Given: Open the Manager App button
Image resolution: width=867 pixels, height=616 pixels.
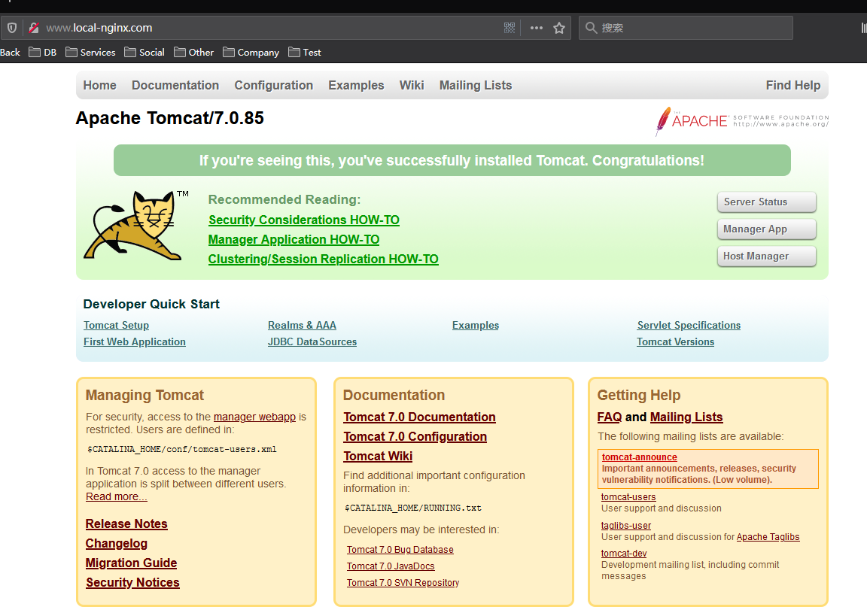Looking at the screenshot, I should 766,229.
